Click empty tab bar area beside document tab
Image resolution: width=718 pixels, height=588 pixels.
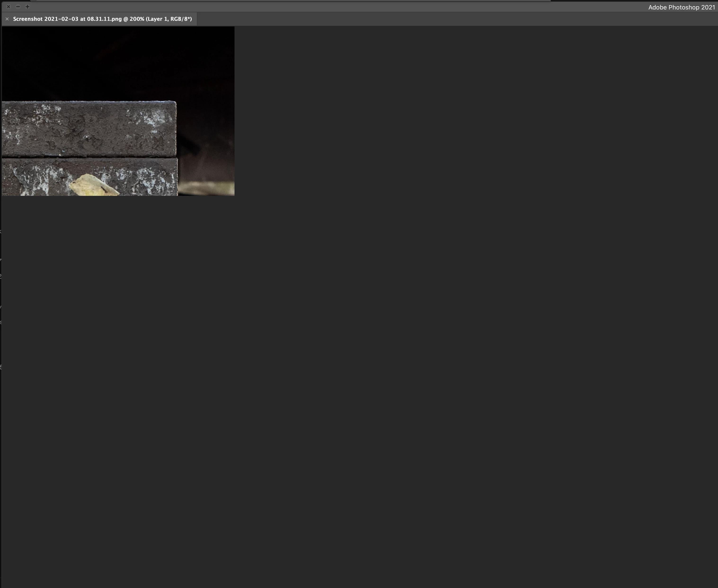[x=440, y=19]
